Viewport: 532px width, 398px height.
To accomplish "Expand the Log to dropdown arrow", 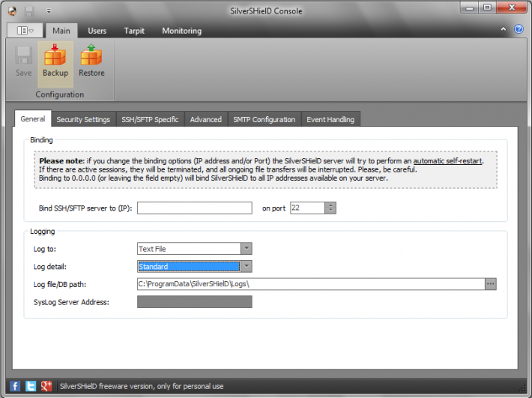I will 247,249.
